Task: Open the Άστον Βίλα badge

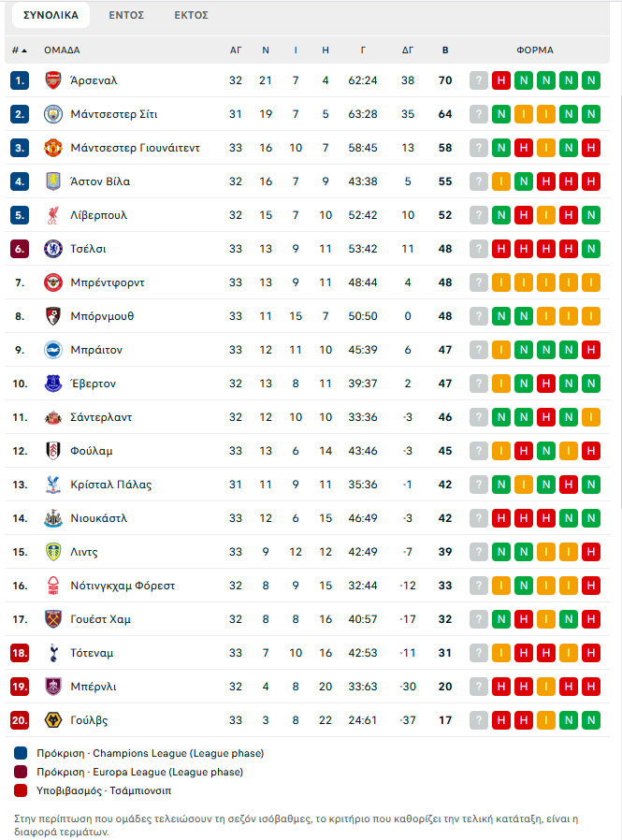Action: tap(51, 181)
